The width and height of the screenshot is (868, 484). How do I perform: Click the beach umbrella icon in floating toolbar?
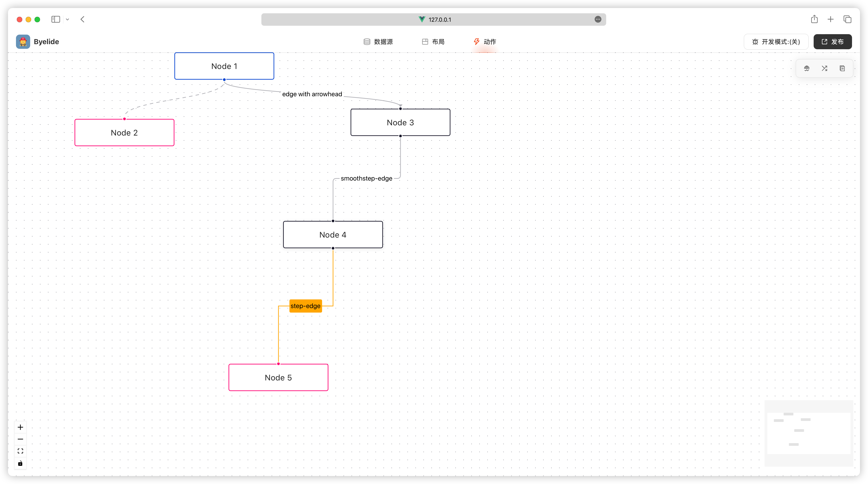[x=807, y=68]
